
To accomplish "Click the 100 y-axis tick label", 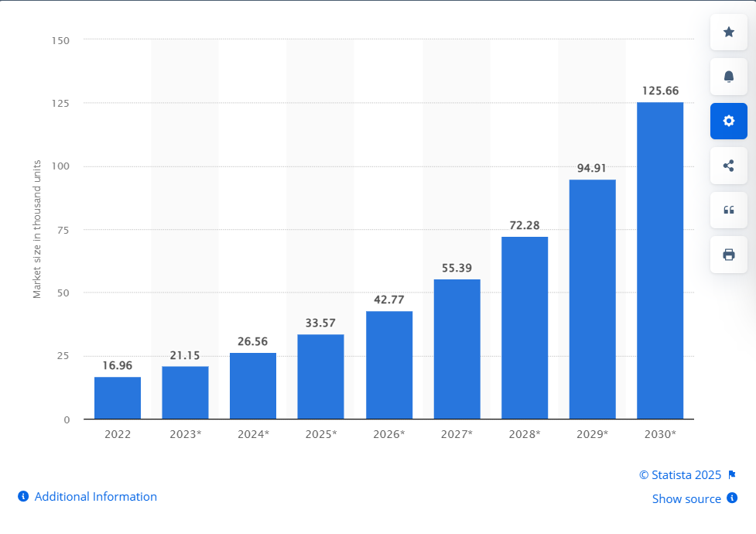I will pos(61,166).
